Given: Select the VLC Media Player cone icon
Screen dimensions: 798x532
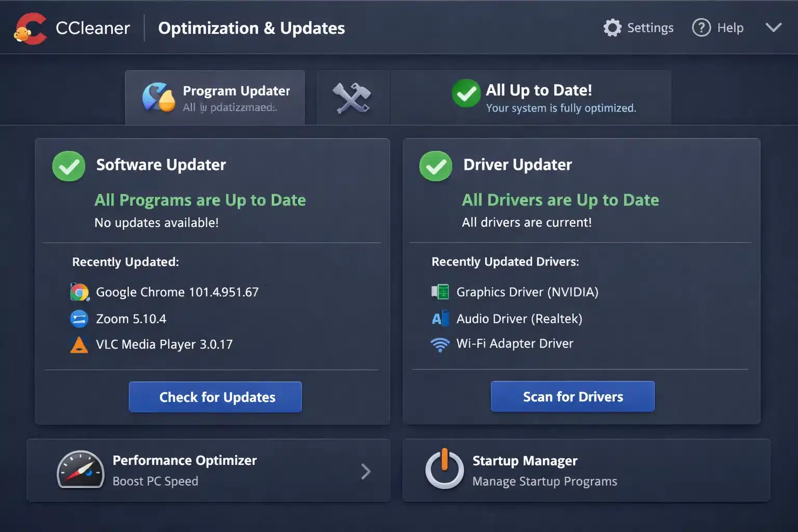Looking at the screenshot, I should tap(79, 344).
